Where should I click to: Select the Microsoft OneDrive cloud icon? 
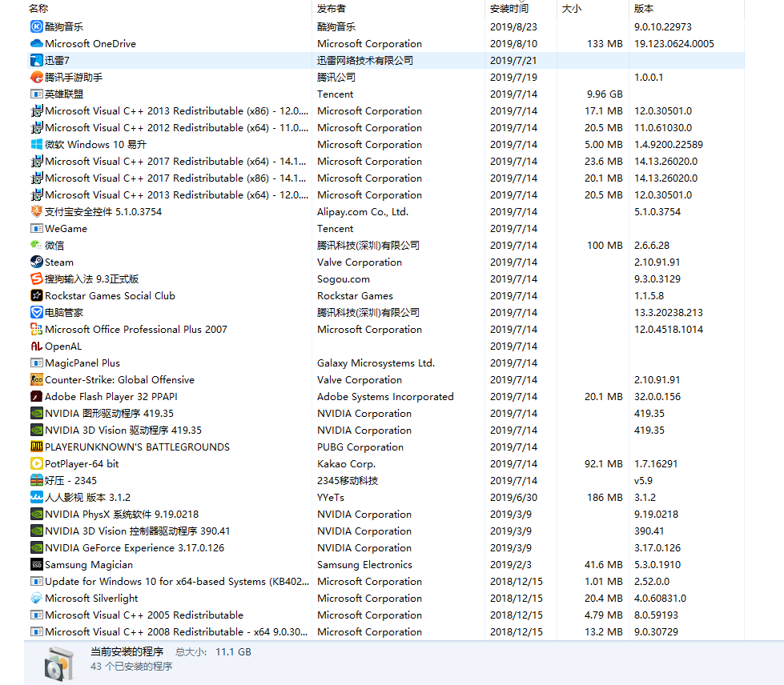tap(37, 43)
